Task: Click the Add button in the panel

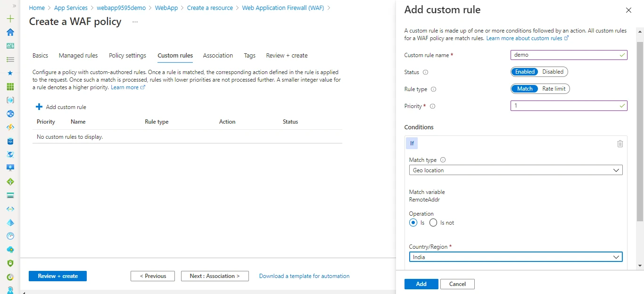Action: 421,284
